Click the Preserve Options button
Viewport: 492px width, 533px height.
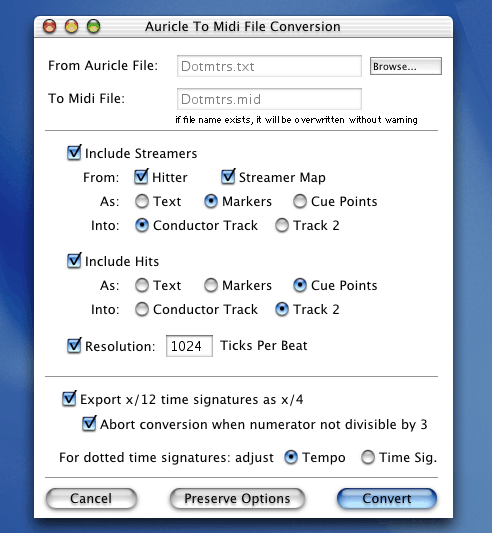tap(237, 498)
